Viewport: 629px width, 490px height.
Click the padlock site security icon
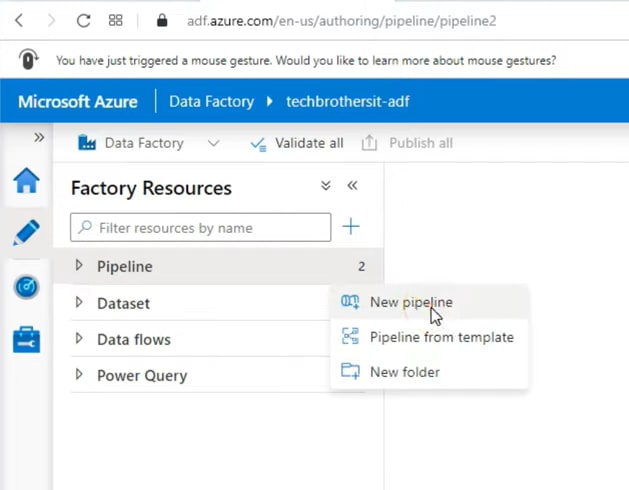pos(162,20)
